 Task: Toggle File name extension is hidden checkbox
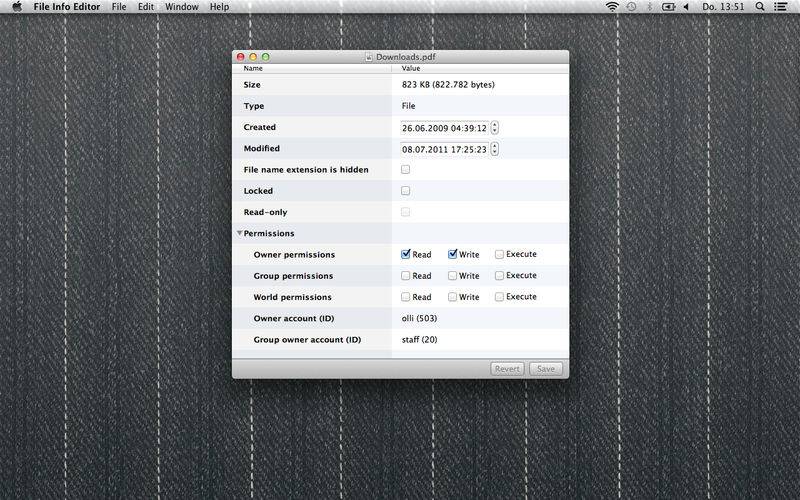[x=405, y=169]
